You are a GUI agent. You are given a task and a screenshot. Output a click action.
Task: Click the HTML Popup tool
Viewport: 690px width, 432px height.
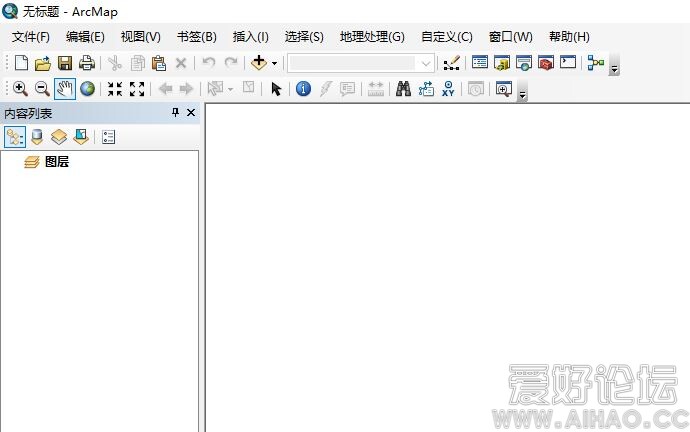point(348,89)
